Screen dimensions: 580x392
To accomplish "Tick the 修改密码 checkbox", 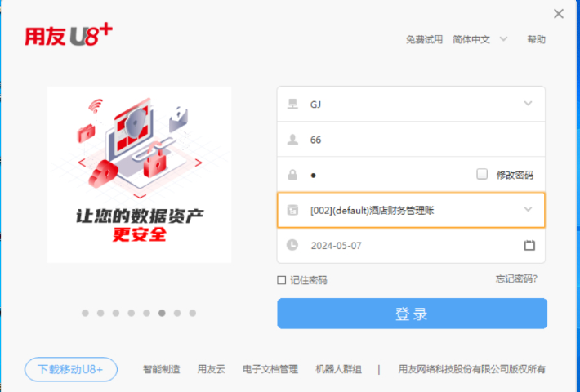I will [482, 174].
